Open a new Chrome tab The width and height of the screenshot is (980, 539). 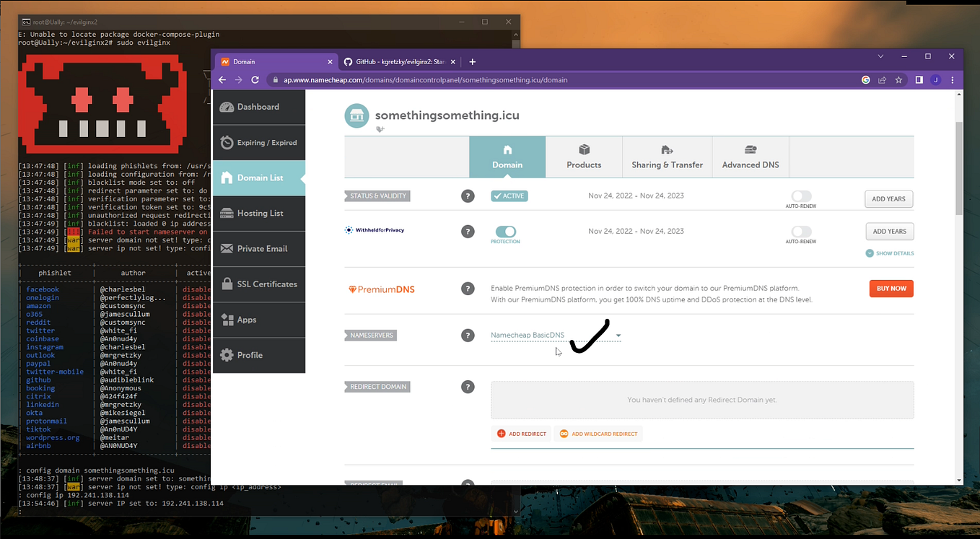pos(473,62)
